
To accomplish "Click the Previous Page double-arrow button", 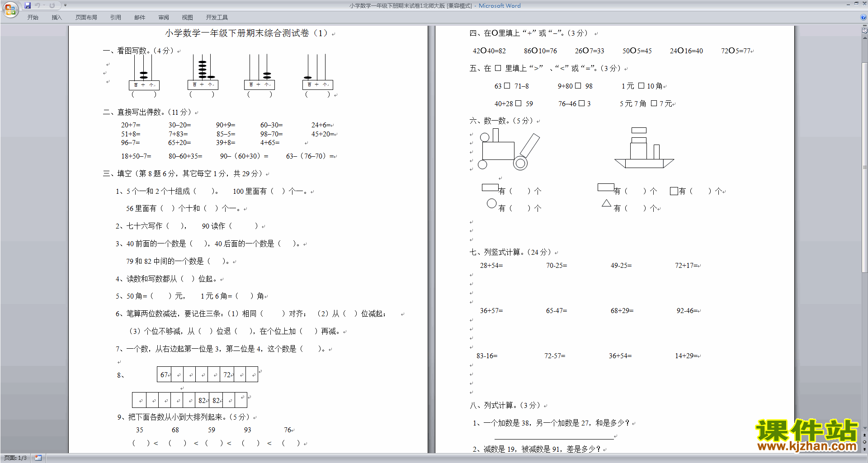I will point(864,435).
